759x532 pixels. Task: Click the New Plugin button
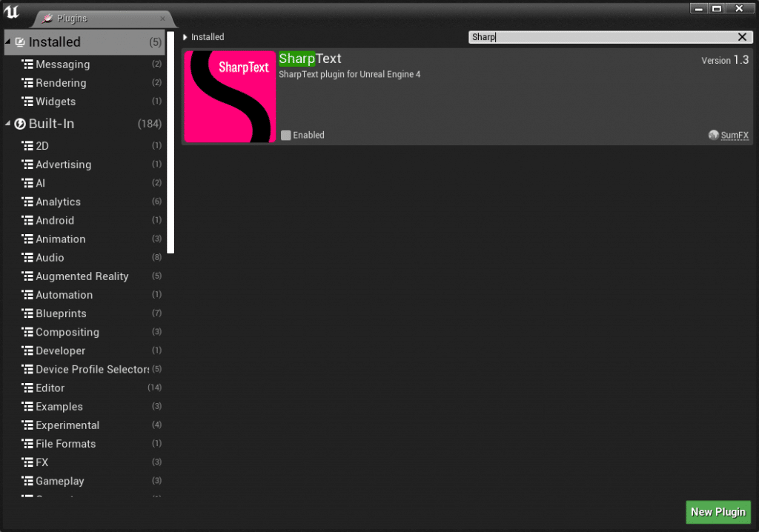(x=717, y=512)
